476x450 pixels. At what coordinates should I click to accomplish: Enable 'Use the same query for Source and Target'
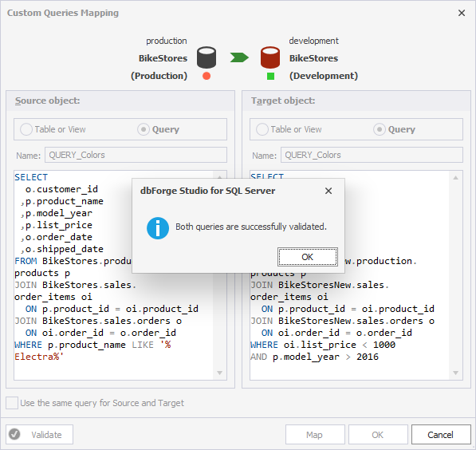coord(12,403)
